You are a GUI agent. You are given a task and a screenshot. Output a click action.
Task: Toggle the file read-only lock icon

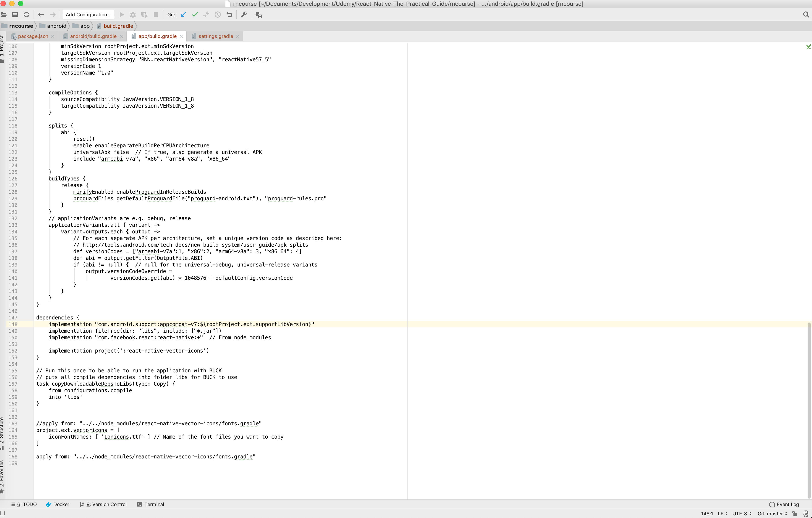[x=795, y=514]
